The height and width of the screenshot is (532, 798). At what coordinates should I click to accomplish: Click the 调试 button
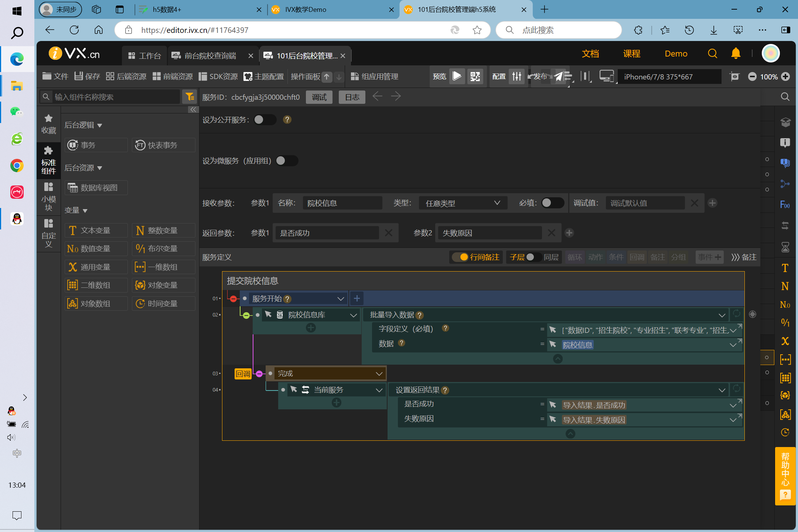(x=319, y=97)
